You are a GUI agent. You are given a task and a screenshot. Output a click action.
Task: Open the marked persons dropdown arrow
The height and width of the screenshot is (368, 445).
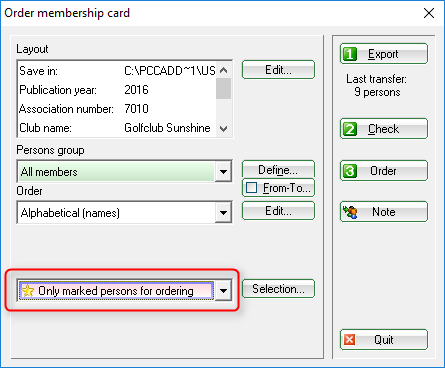coord(223,291)
